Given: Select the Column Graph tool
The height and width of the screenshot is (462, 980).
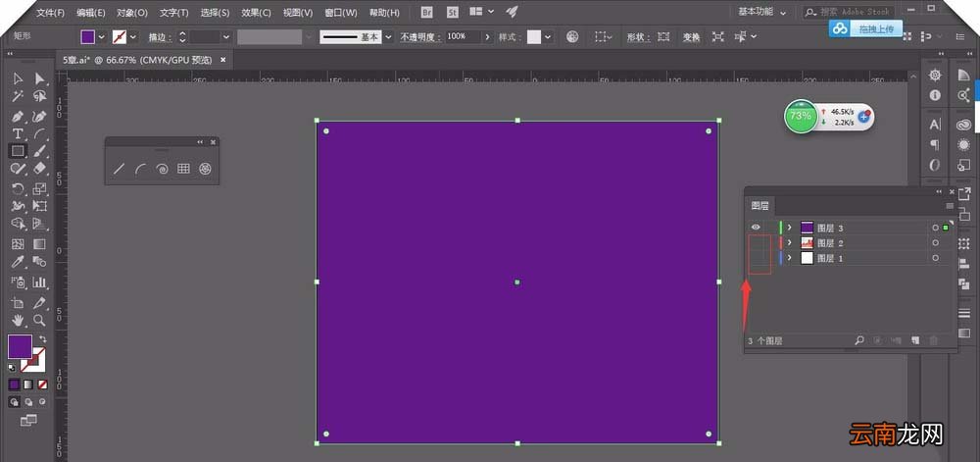Looking at the screenshot, I should [39, 282].
